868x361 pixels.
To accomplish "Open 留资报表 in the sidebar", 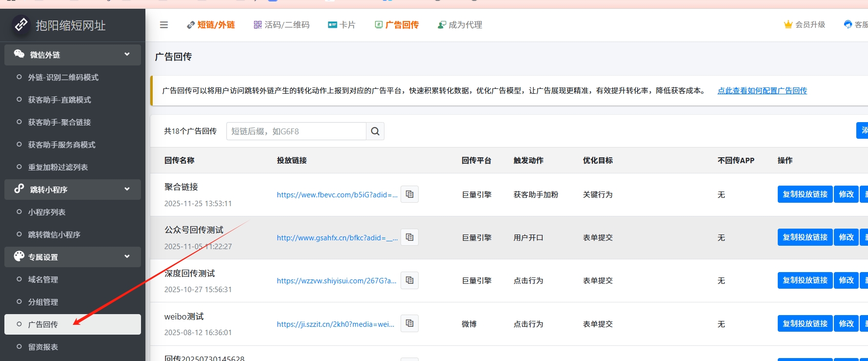I will 43,347.
